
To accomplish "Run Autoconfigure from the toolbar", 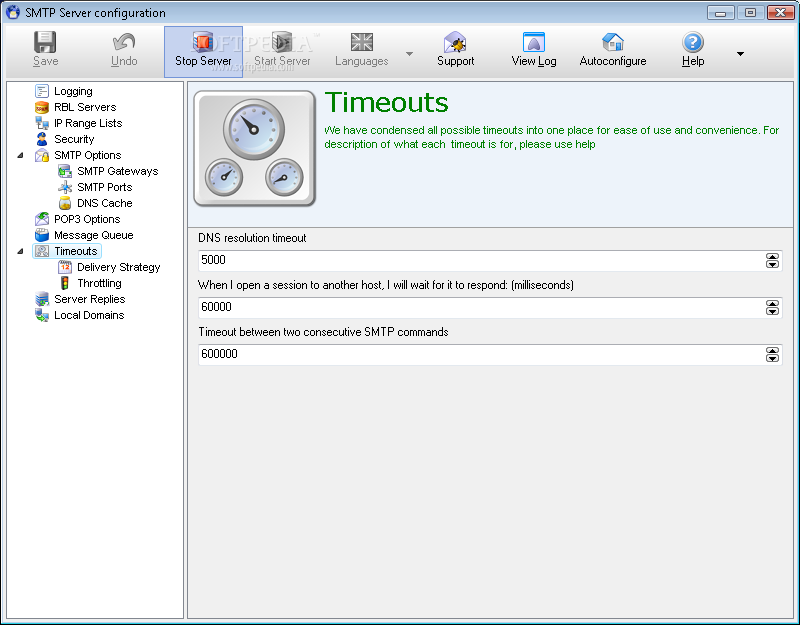I will (x=613, y=50).
